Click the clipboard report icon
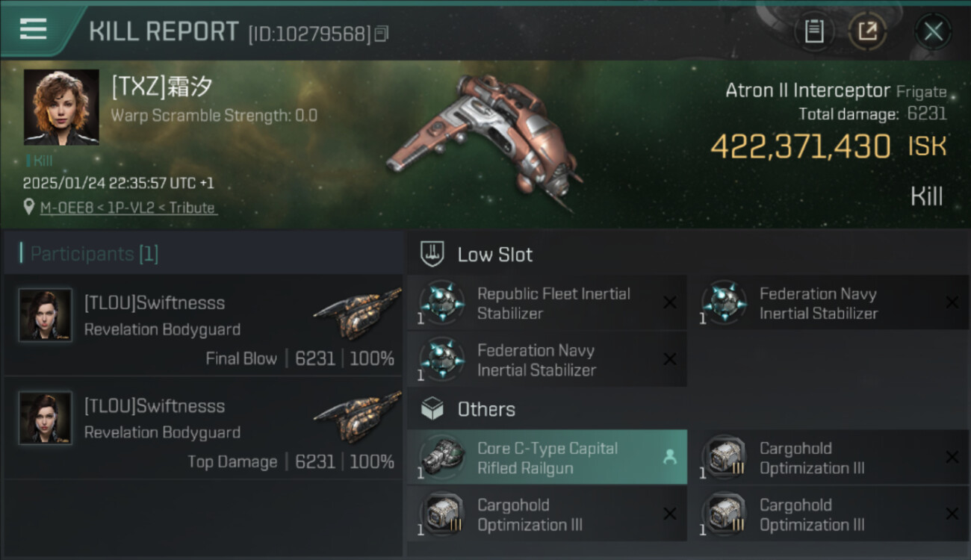The width and height of the screenshot is (971, 560). click(x=813, y=31)
